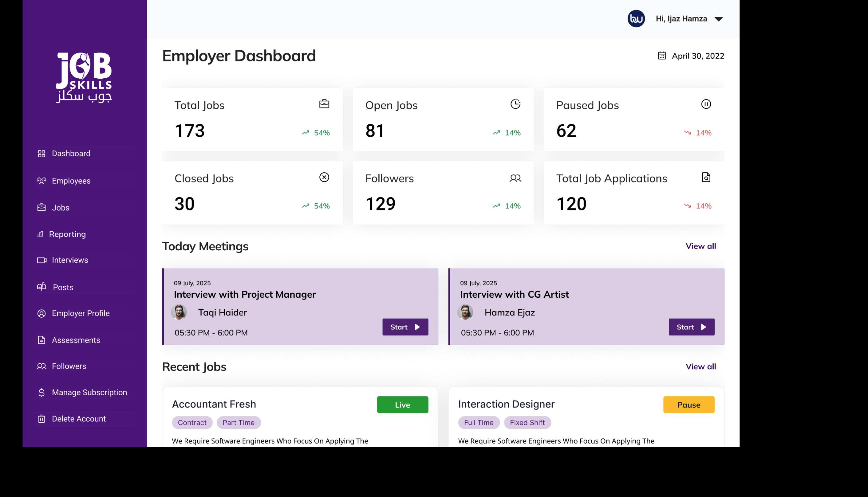Click the Live status badge on Accountant Fresh
This screenshot has height=497, width=868.
tap(402, 405)
